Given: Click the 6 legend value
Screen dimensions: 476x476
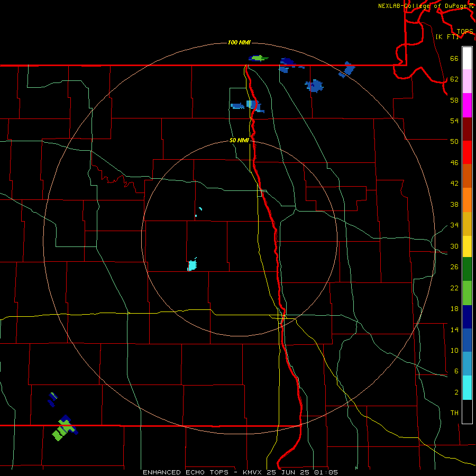Looking at the screenshot, I should [x=456, y=371].
